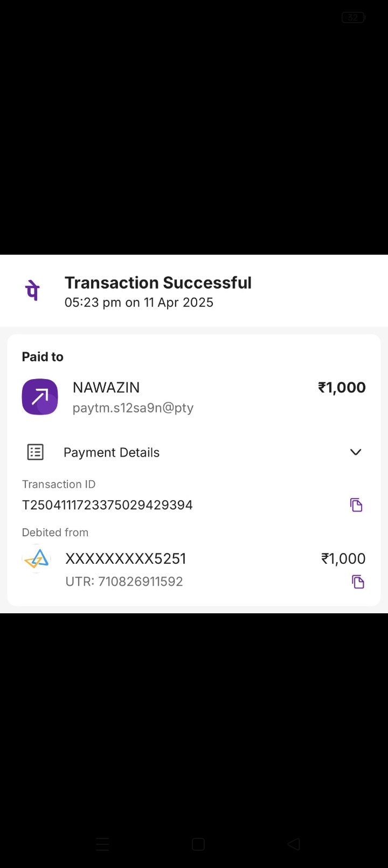The width and height of the screenshot is (388, 868).
Task: Click the Payment Details list icon
Action: click(36, 452)
